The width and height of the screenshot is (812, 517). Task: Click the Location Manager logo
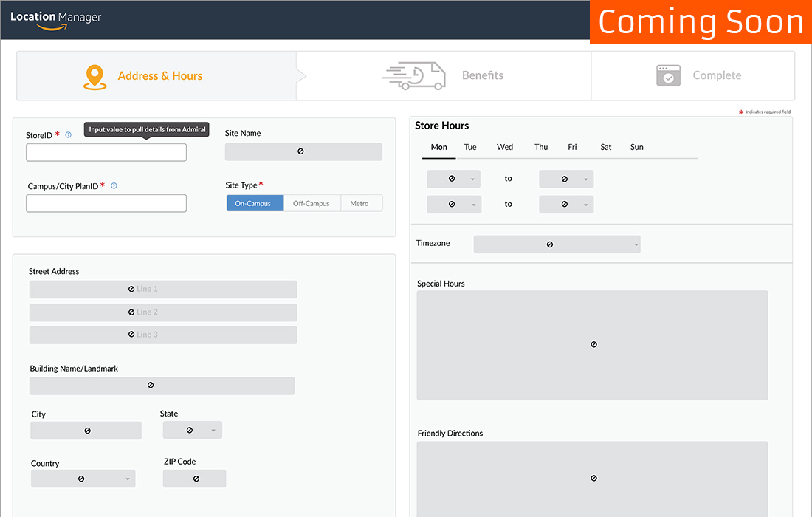(56, 19)
